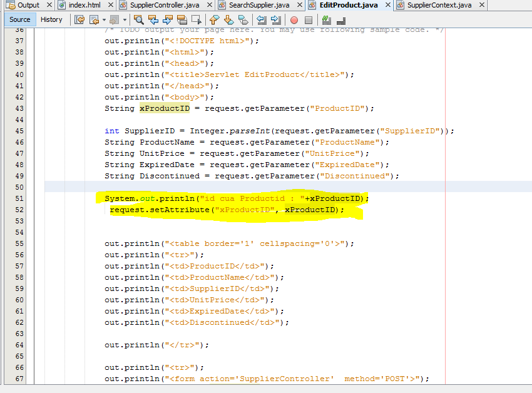Click the Shift Line Left icon
532x393 pixels.
pos(262,19)
